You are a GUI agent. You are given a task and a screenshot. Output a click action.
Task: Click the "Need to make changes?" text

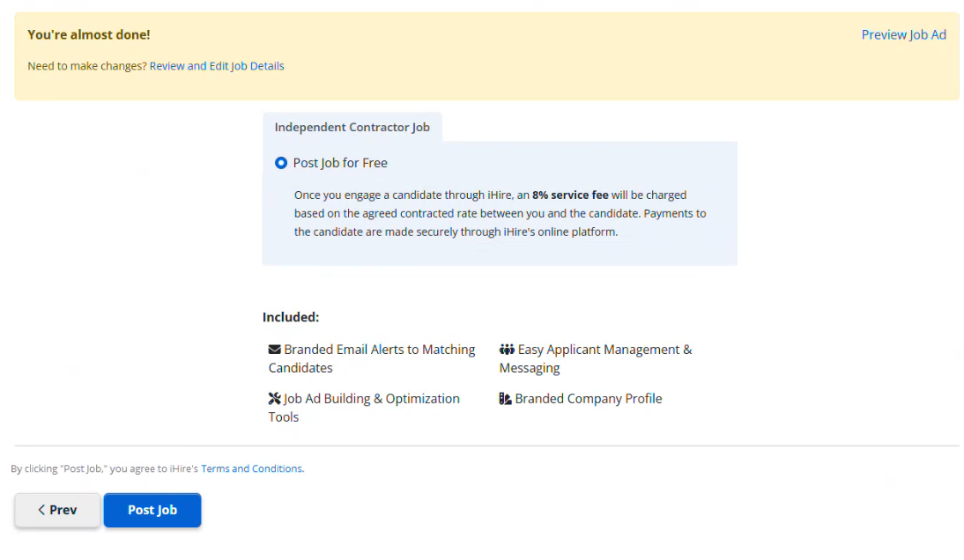click(87, 66)
